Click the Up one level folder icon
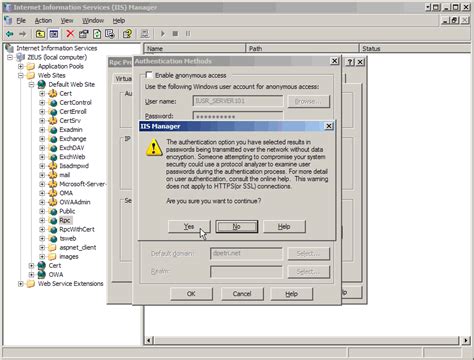474x360 pixels. coord(40,34)
